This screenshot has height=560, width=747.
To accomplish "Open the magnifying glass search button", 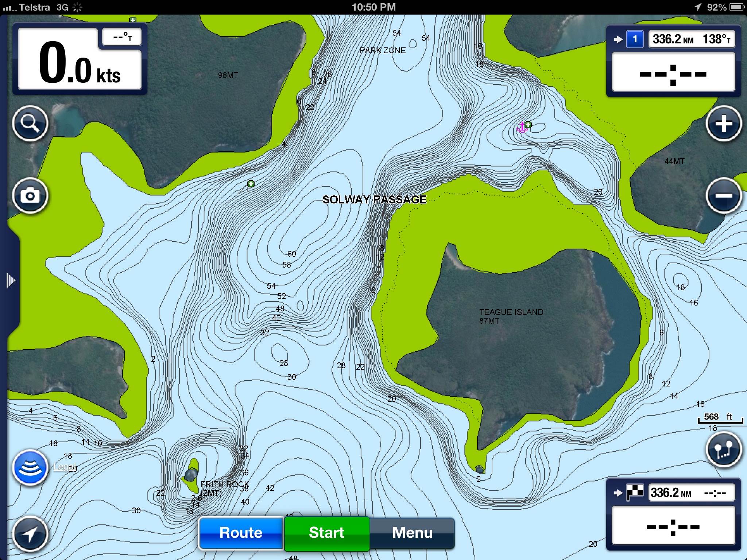I will tap(30, 124).
